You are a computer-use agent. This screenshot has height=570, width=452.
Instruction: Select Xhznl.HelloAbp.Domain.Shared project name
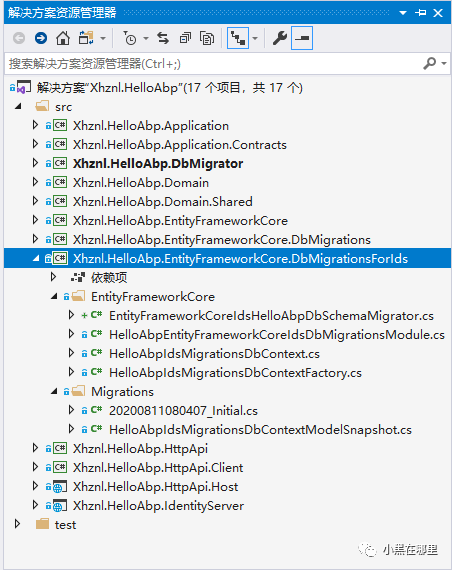coord(163,202)
